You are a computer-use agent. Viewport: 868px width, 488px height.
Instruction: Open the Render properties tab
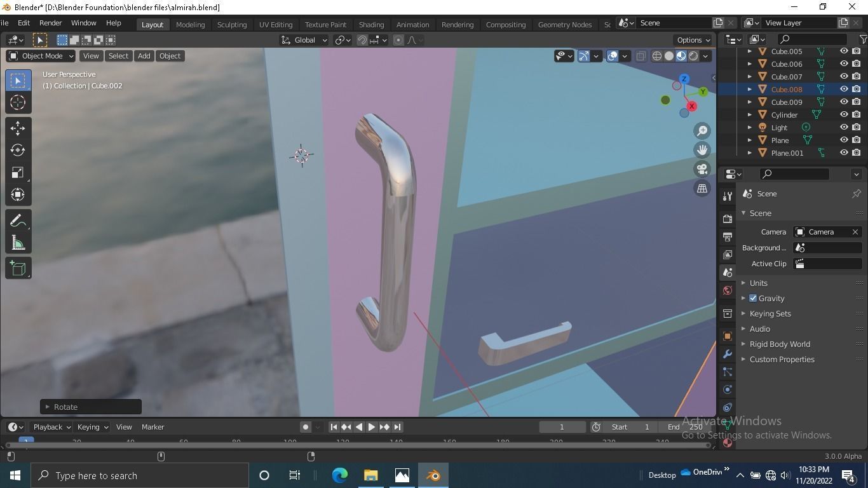point(728,219)
